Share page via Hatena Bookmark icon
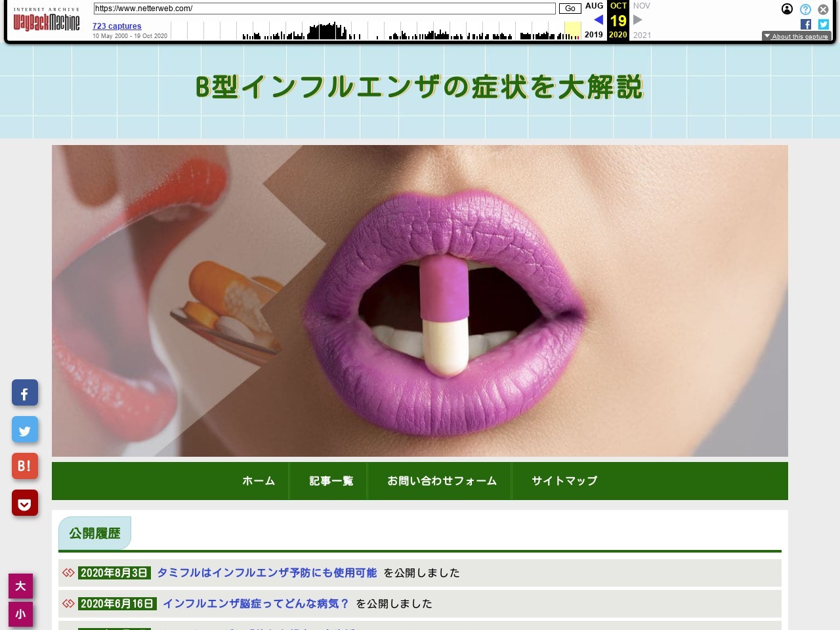840x630 pixels. [25, 467]
